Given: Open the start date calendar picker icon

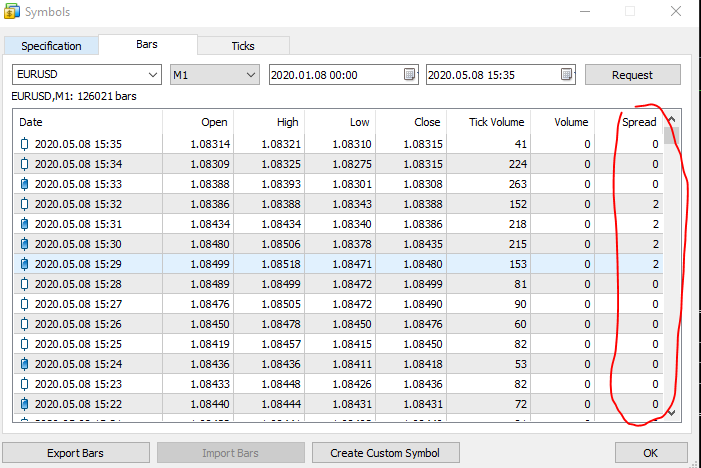Looking at the screenshot, I should [x=409, y=74].
